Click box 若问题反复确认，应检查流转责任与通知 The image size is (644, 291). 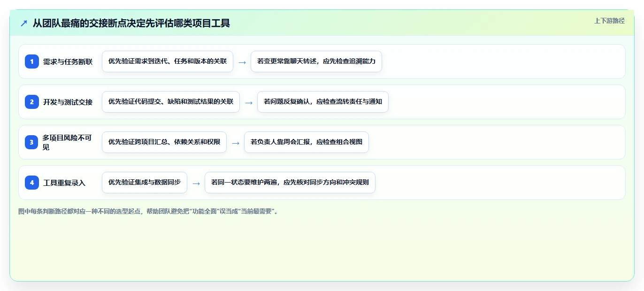click(323, 102)
